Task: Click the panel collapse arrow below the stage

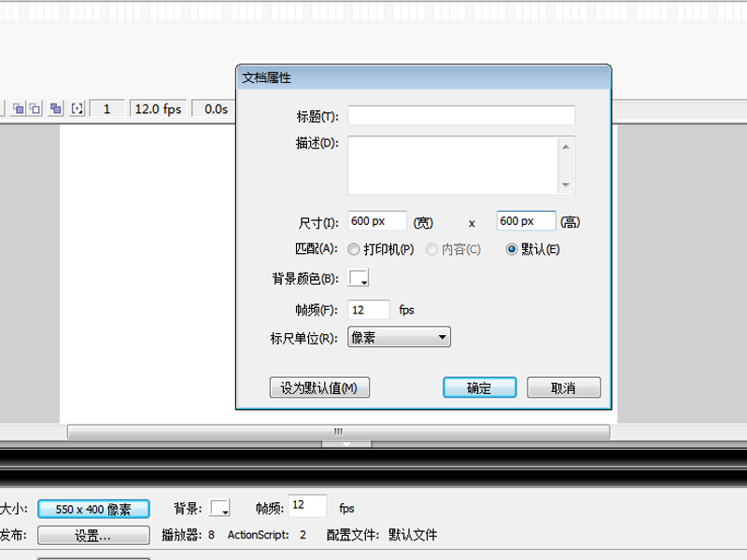Action: [346, 444]
